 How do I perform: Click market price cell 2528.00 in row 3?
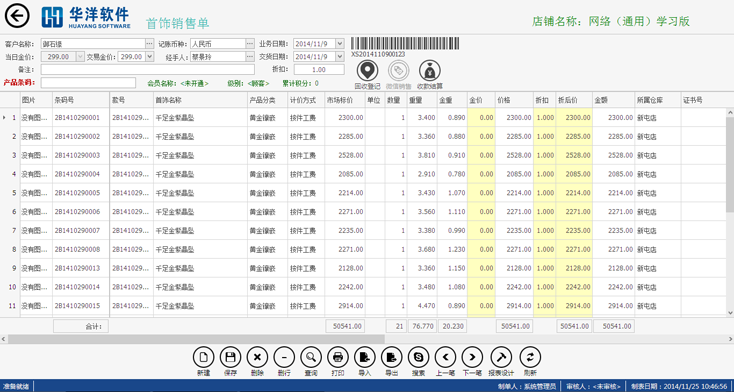[345, 155]
